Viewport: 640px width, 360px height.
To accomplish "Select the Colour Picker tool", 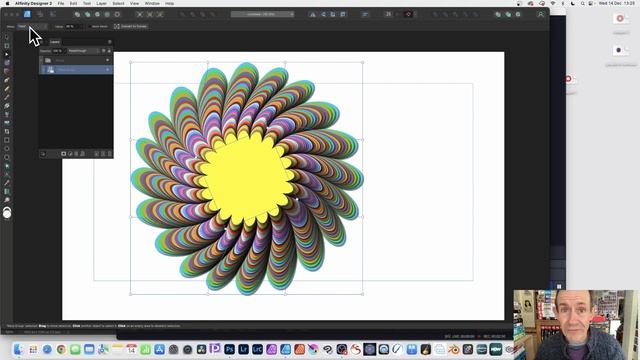I will [x=7, y=183].
